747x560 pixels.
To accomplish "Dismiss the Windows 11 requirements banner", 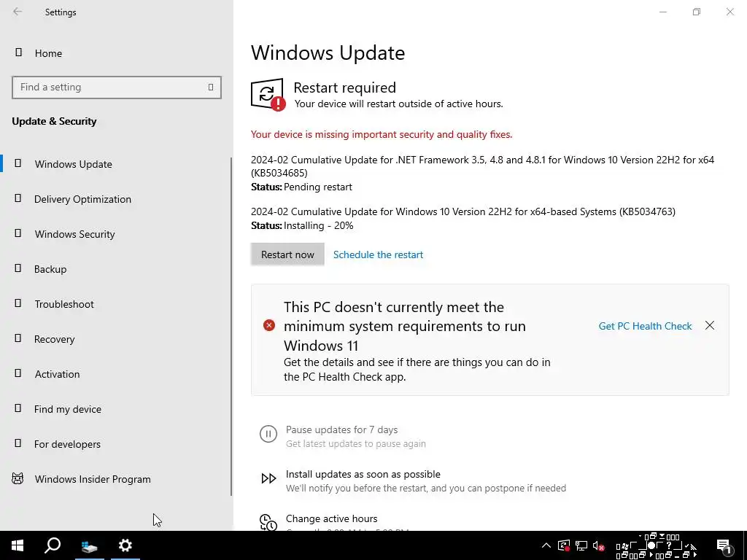I will pyautogui.click(x=709, y=325).
